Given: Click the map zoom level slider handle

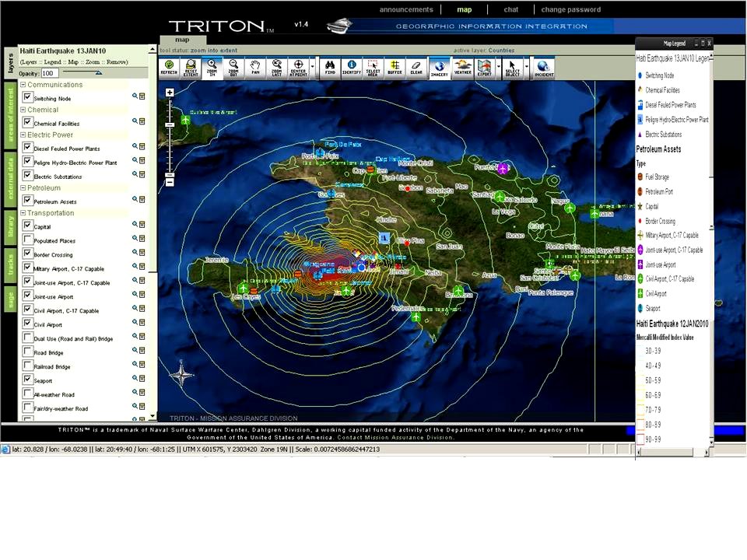Looking at the screenshot, I should [170, 124].
